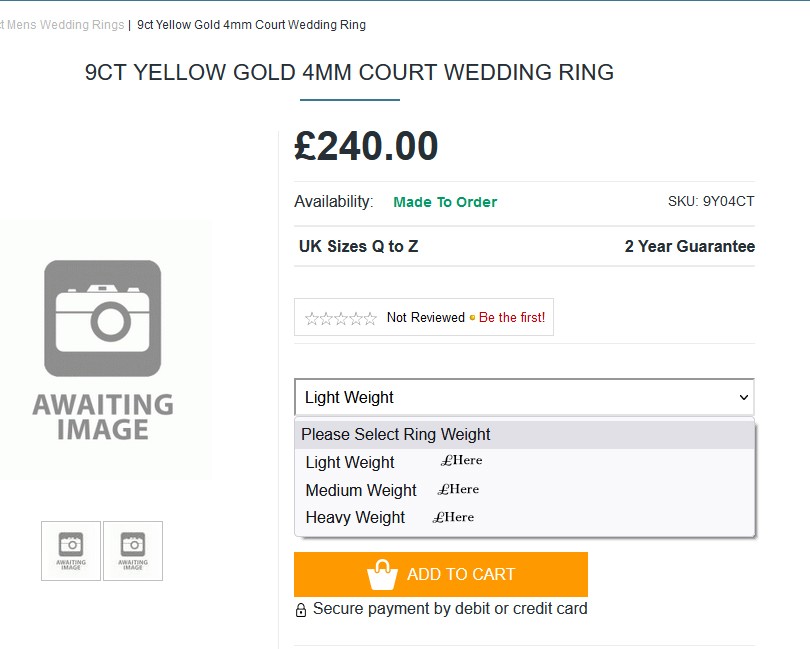Open the "Be the first!" review link
The height and width of the screenshot is (649, 810).
(x=512, y=318)
